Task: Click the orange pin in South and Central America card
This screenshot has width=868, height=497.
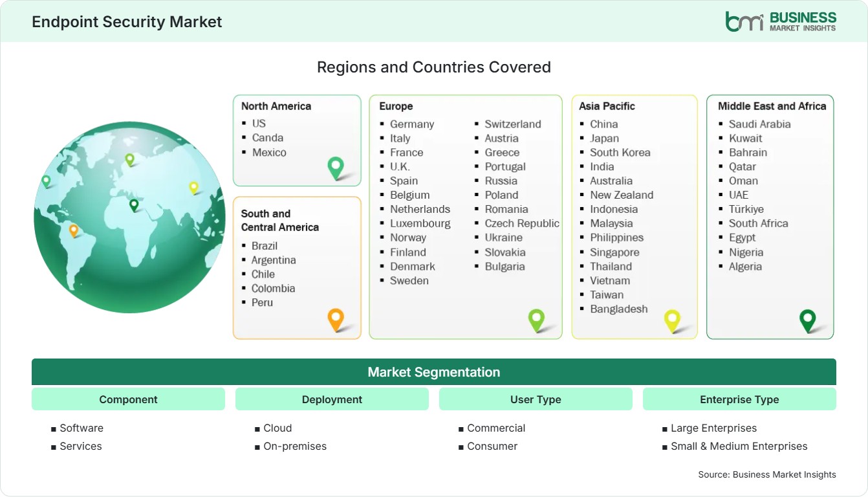Action: click(x=336, y=320)
